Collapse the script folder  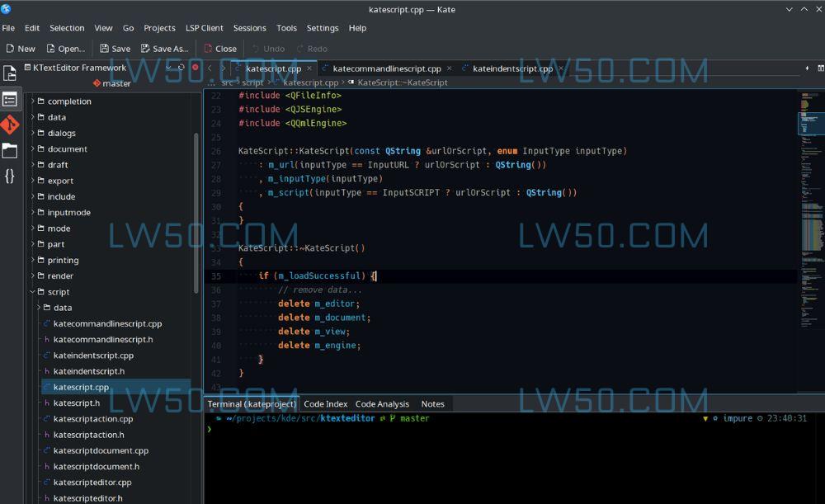33,292
